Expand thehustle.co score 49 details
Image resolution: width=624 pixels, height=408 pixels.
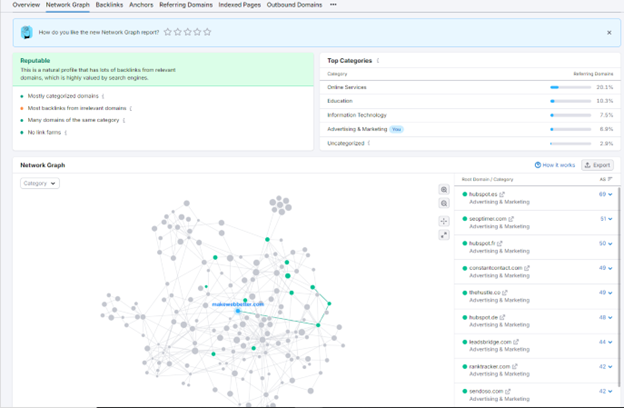click(605, 293)
